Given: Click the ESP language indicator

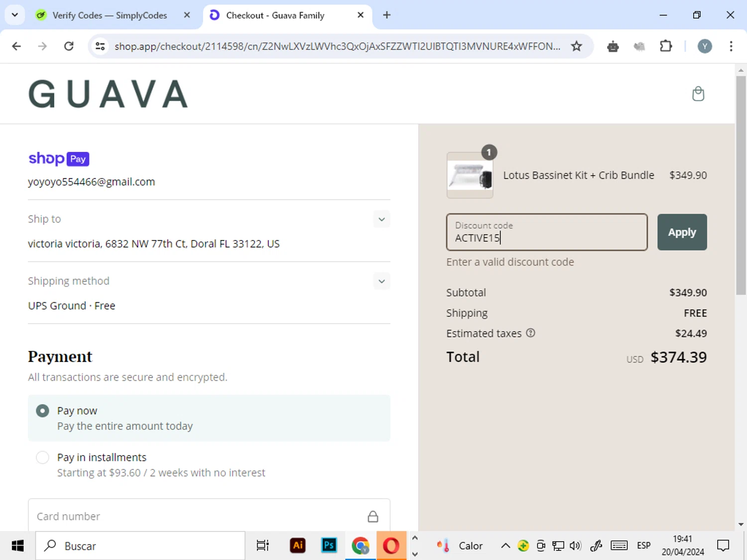Looking at the screenshot, I should pos(643,546).
